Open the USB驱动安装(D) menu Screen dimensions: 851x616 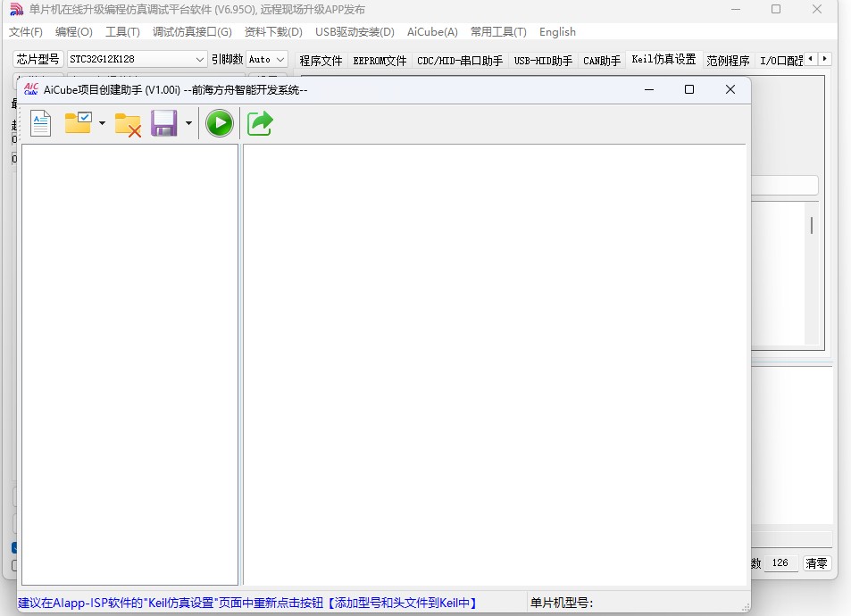(x=355, y=32)
